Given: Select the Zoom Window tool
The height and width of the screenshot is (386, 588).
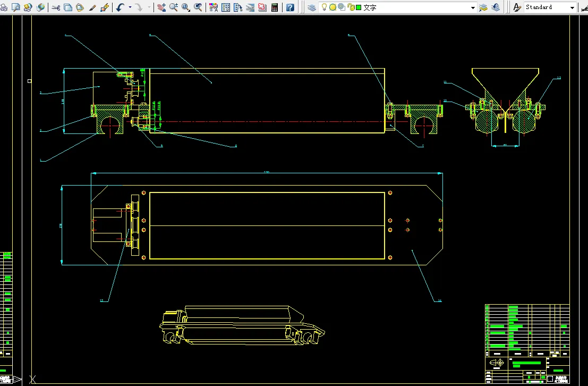Looking at the screenshot, I should pyautogui.click(x=185, y=7).
